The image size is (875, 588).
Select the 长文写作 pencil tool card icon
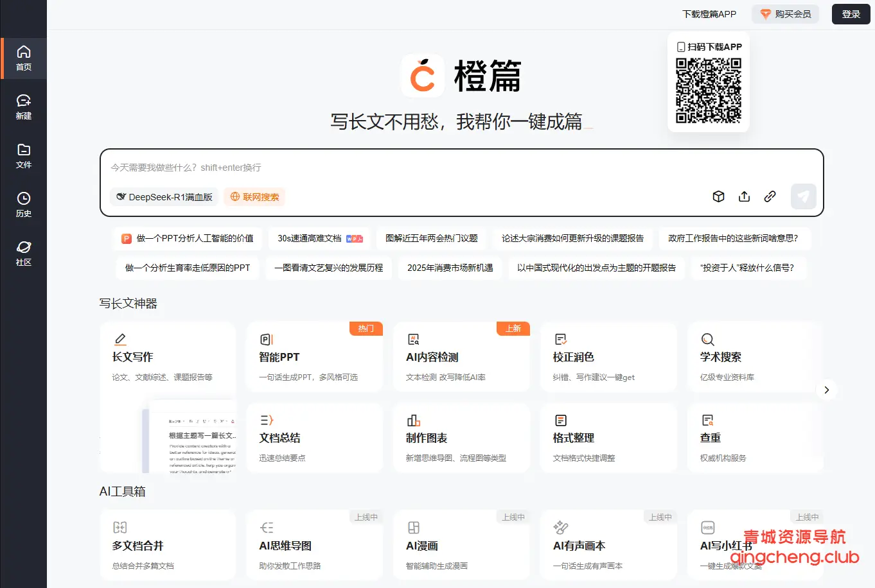[120, 339]
